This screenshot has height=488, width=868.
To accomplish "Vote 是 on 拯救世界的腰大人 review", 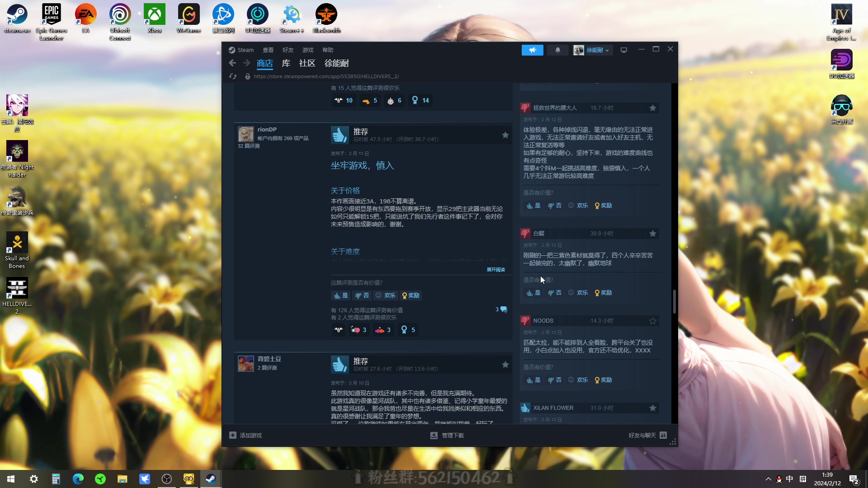I will click(x=533, y=206).
